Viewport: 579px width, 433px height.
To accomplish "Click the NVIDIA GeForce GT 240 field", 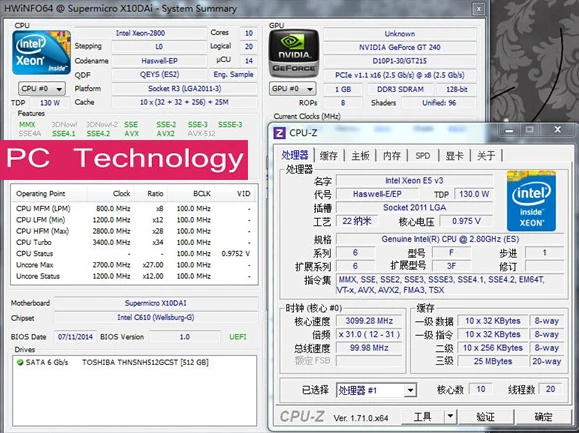I will [x=400, y=48].
